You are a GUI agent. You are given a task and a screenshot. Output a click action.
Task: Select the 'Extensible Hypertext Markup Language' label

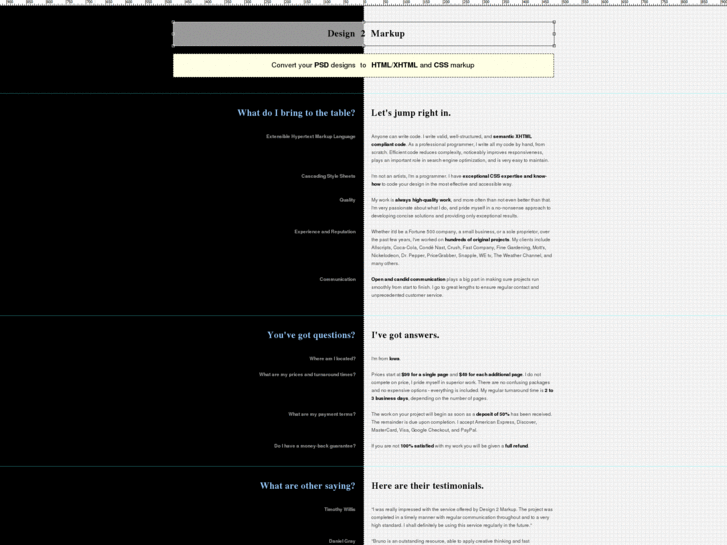[311, 136]
